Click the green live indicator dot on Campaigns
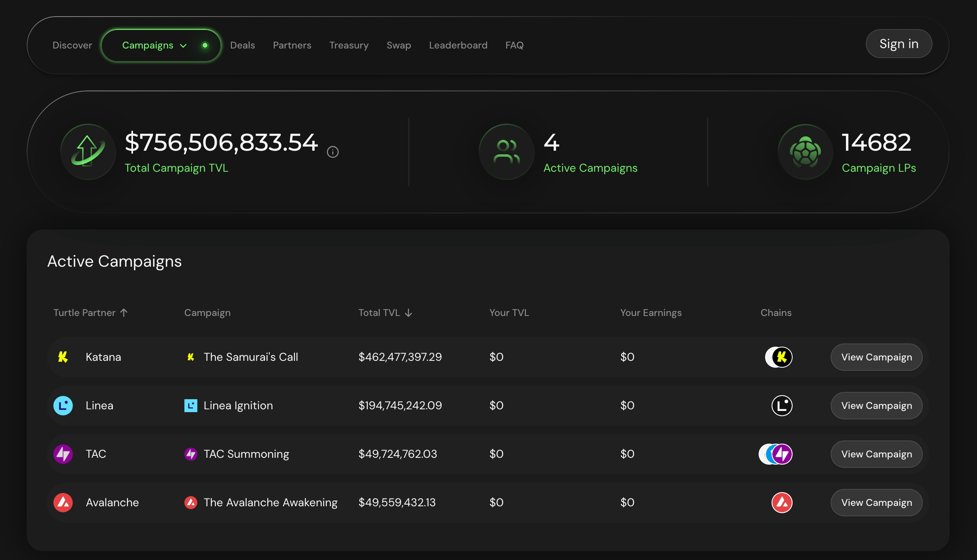The width and height of the screenshot is (977, 560). (205, 45)
